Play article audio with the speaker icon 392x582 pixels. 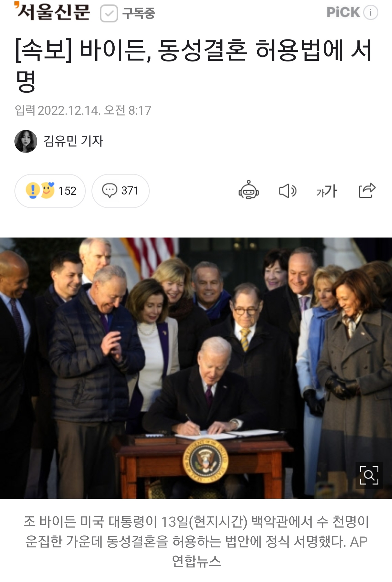click(288, 191)
